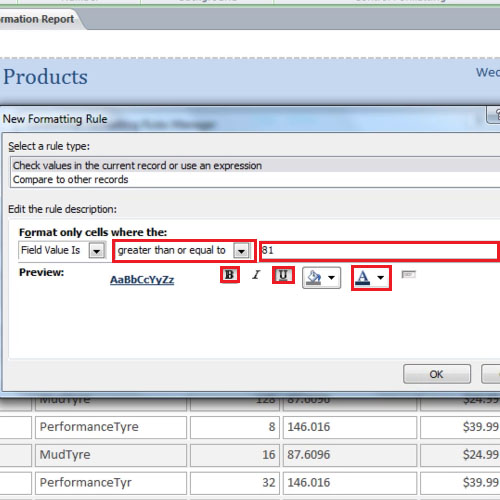
Task: Open the font color dropdown arrow
Action: (x=381, y=278)
